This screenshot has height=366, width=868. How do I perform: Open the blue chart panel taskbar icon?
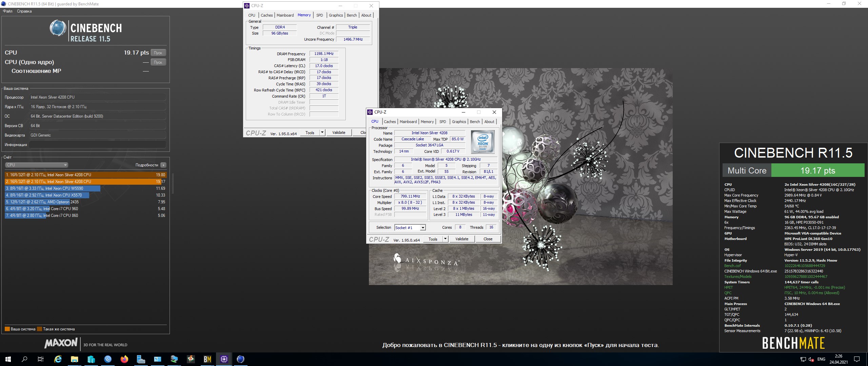[x=158, y=359]
